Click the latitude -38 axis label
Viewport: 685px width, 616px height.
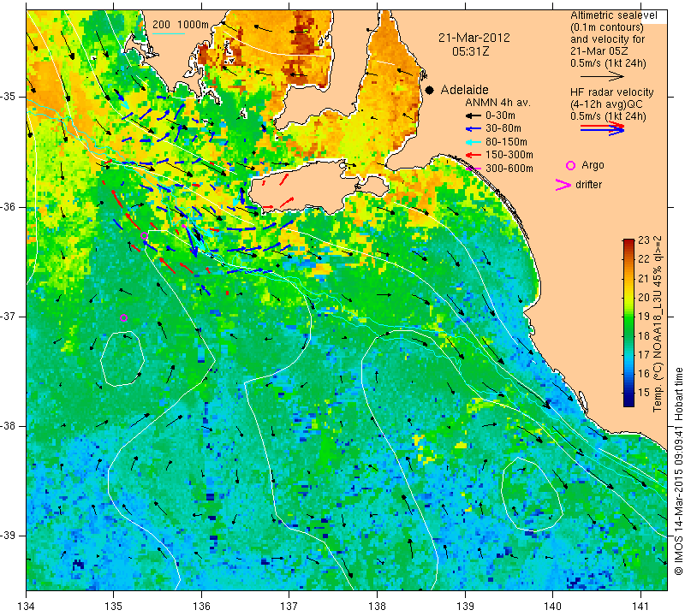[x=9, y=426]
